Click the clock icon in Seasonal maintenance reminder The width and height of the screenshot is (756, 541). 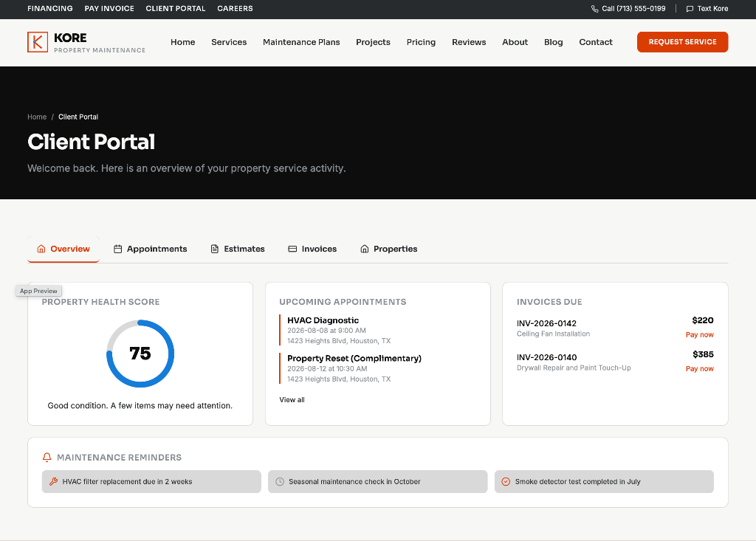click(280, 481)
